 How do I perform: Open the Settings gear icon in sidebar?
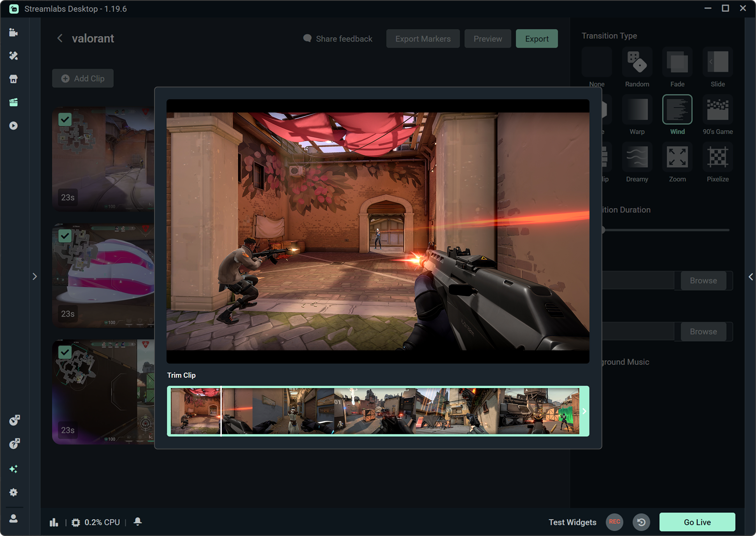tap(14, 492)
